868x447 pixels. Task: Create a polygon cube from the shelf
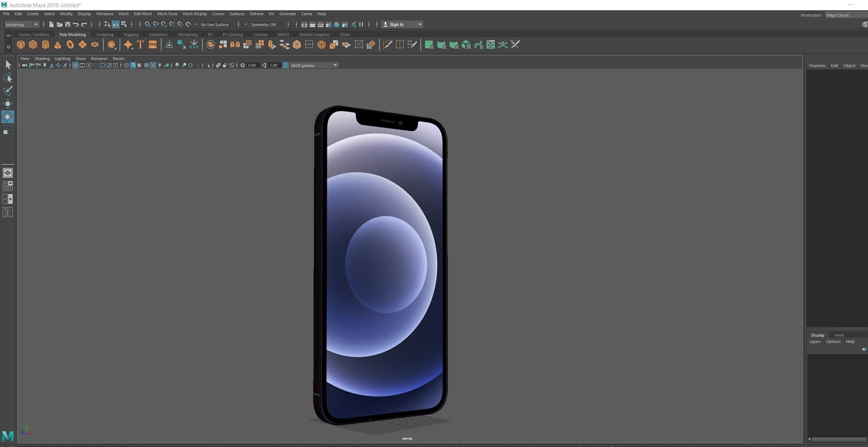click(33, 45)
